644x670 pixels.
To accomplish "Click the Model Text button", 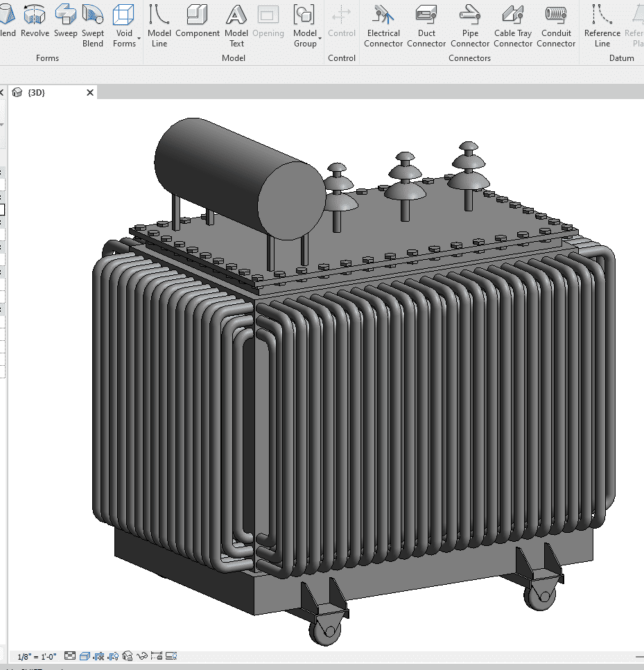I will pos(236,26).
